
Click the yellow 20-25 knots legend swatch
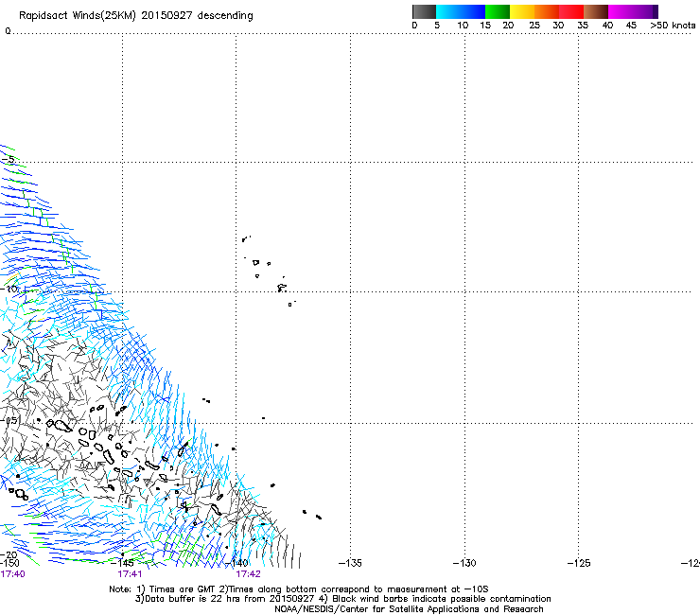click(522, 11)
